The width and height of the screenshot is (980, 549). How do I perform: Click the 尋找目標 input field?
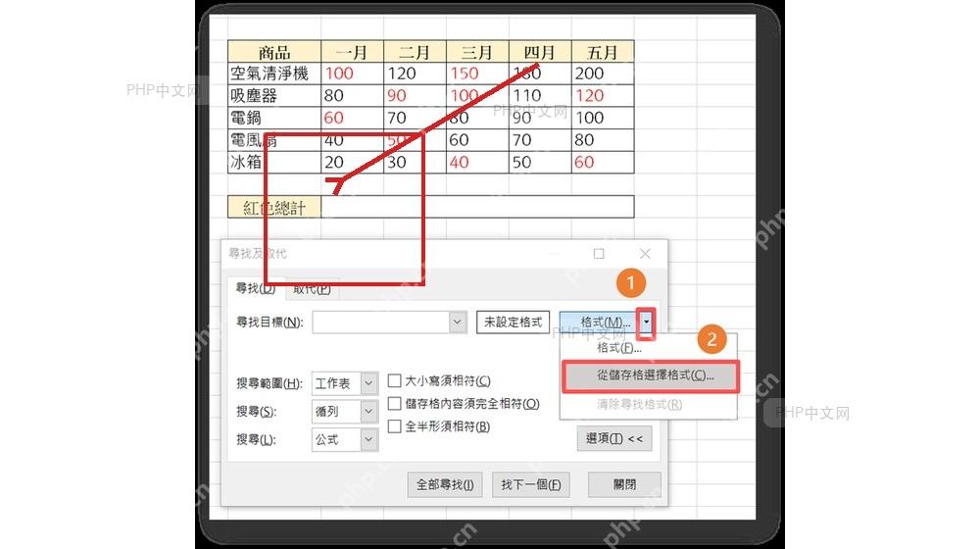tap(380, 322)
